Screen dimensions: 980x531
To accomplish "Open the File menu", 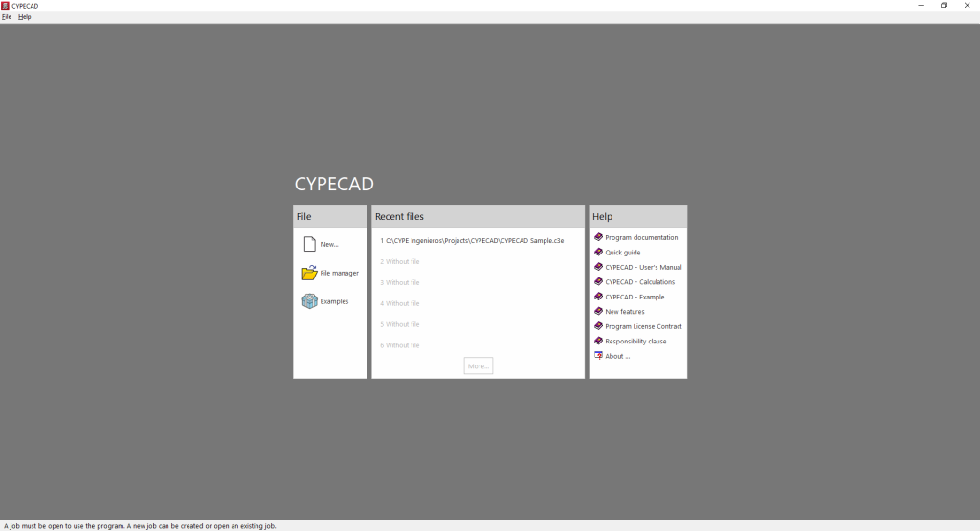I will coord(7,17).
